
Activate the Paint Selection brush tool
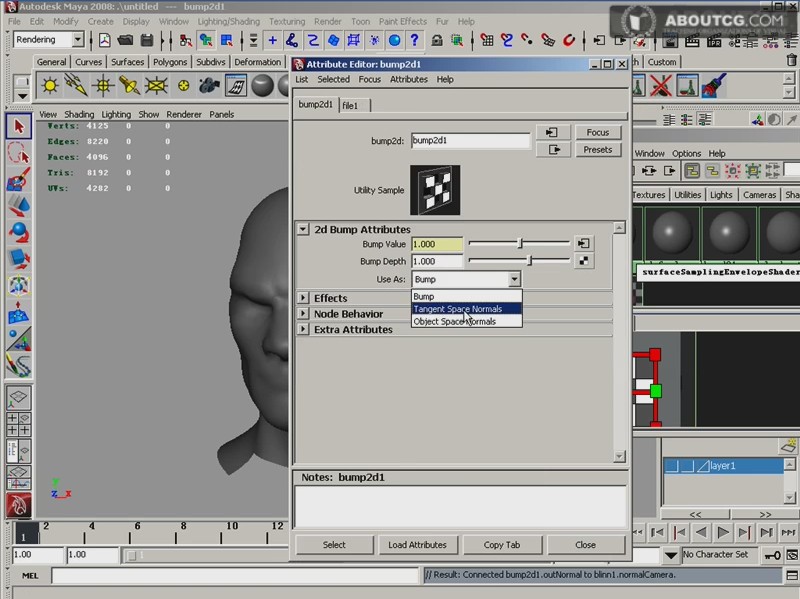point(19,180)
